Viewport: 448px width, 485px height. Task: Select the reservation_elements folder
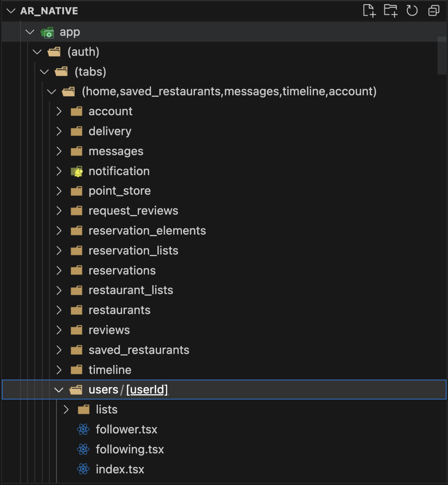pos(147,231)
